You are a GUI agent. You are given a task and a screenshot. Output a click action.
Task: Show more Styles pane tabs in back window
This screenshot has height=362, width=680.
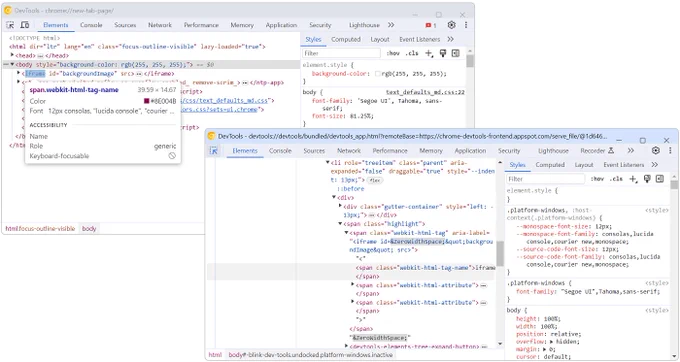[451, 39]
